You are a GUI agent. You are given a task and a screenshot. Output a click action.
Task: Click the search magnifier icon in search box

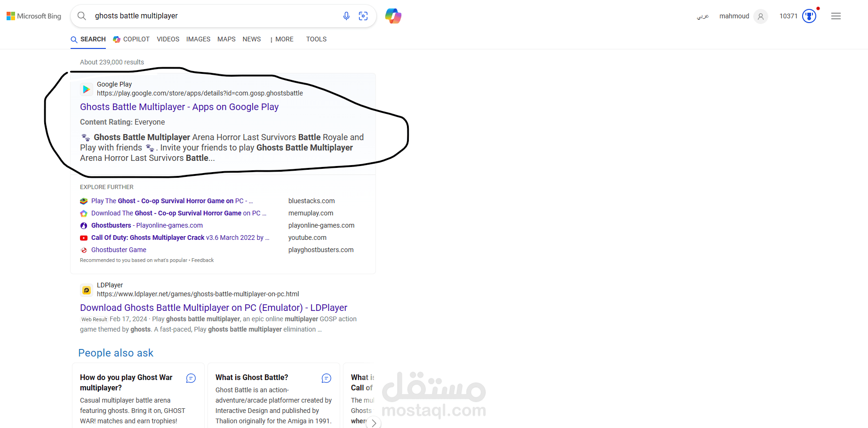click(x=82, y=16)
